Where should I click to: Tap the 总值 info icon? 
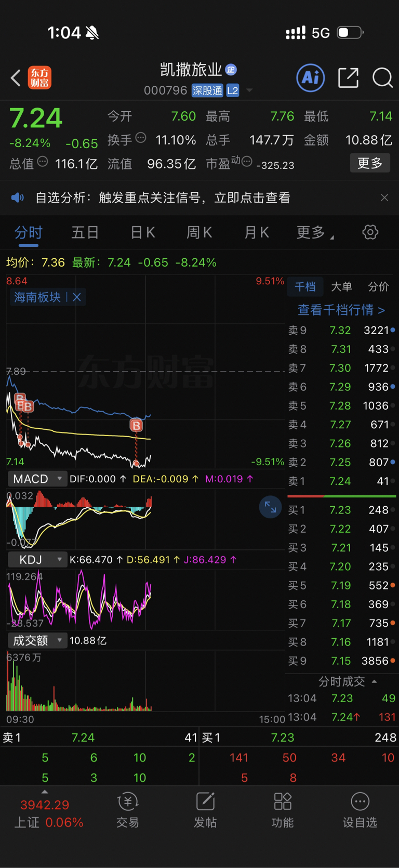tap(43, 162)
